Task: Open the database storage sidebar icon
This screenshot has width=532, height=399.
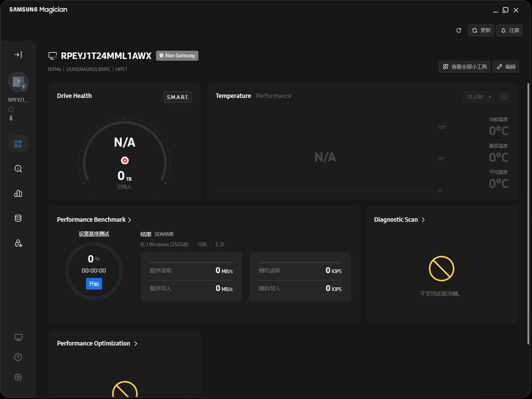Action: tap(18, 218)
